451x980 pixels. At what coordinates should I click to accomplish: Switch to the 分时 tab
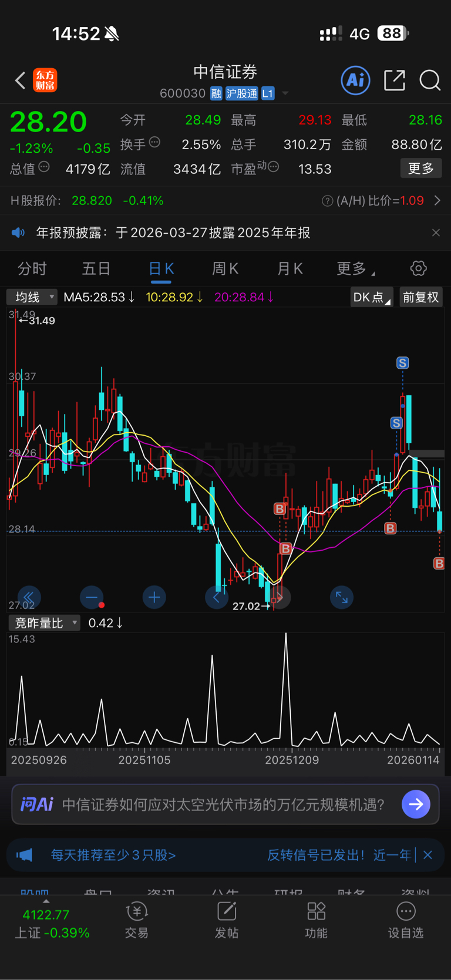(x=32, y=268)
